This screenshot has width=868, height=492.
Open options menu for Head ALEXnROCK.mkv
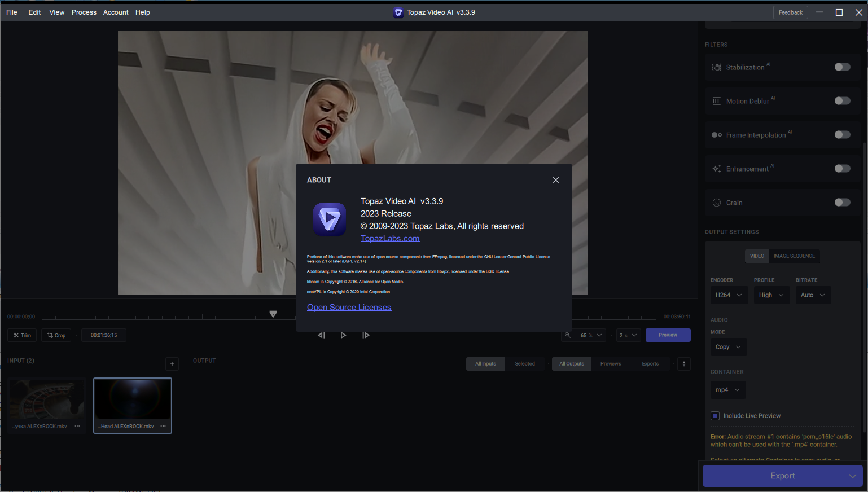(163, 426)
